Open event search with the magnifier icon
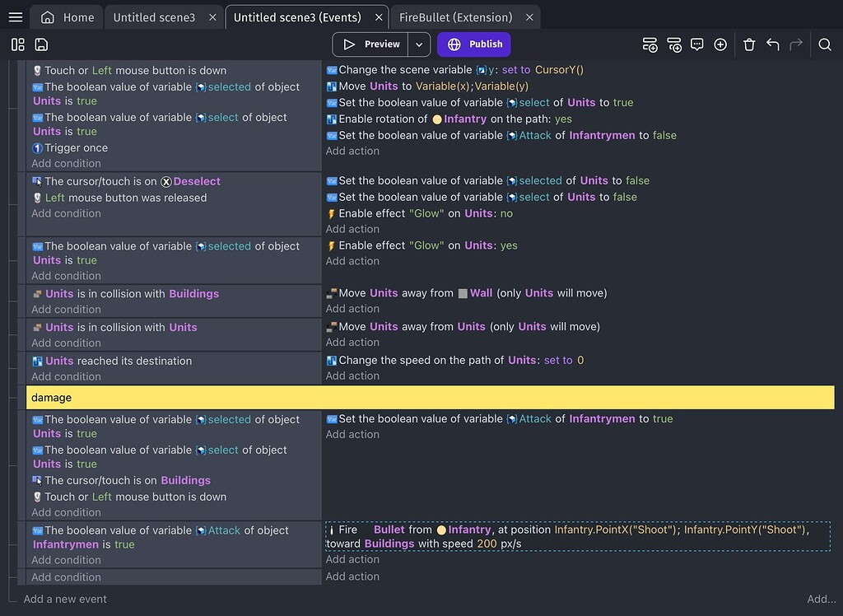This screenshot has width=843, height=616. coord(825,44)
